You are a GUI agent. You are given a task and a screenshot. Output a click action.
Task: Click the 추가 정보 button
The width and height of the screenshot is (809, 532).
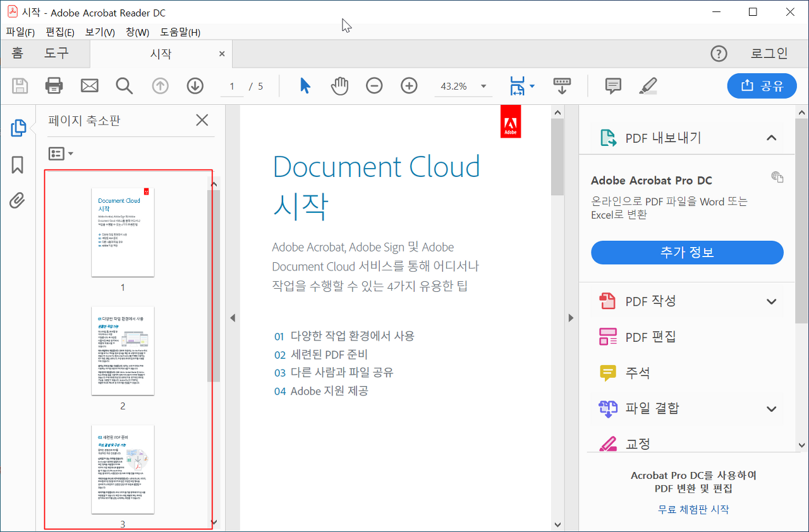[x=687, y=253]
